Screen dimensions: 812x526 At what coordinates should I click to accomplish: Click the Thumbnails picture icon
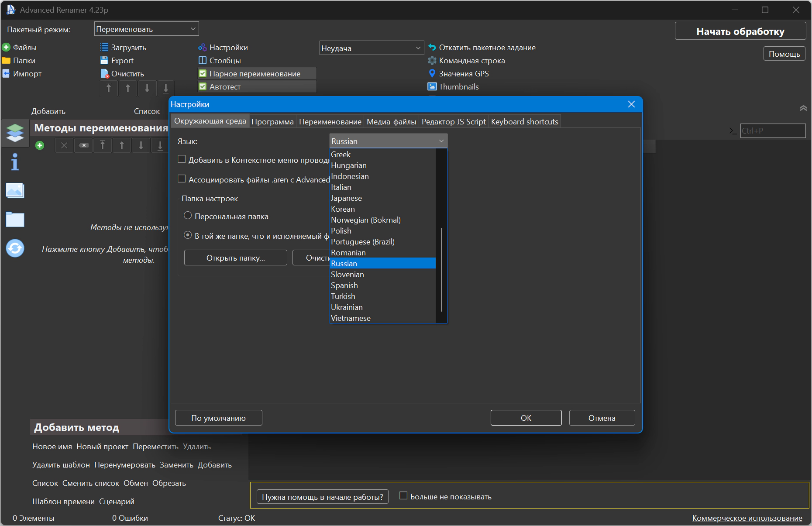pyautogui.click(x=432, y=86)
